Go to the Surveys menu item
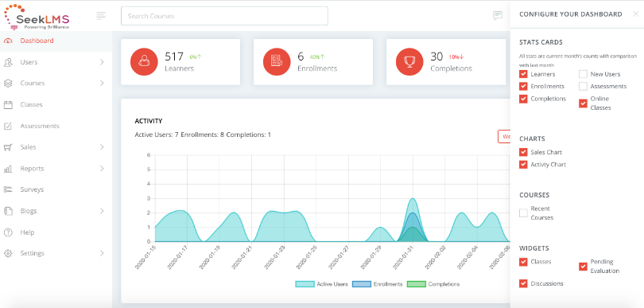Viewport: 644px width, 308px height. pyautogui.click(x=56, y=189)
